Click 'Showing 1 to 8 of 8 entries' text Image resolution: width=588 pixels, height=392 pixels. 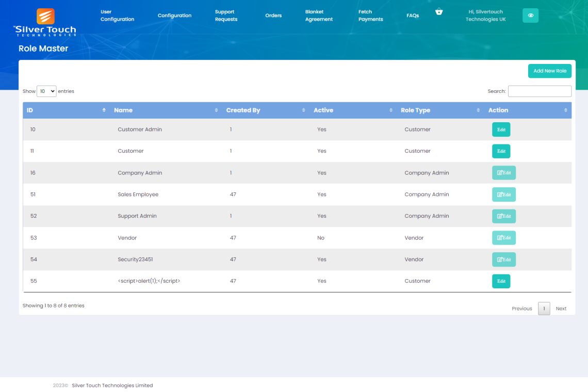[x=53, y=305]
